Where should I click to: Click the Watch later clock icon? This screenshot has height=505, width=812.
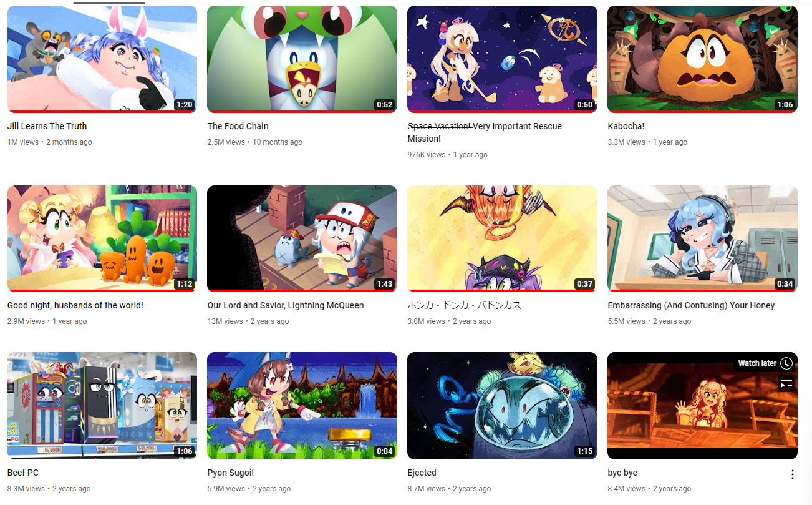click(x=786, y=363)
